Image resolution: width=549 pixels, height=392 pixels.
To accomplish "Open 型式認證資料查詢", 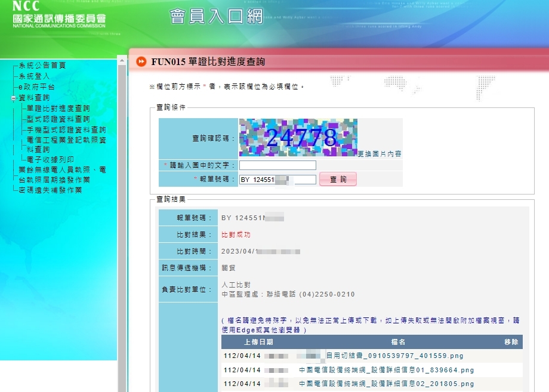I will coord(58,119).
